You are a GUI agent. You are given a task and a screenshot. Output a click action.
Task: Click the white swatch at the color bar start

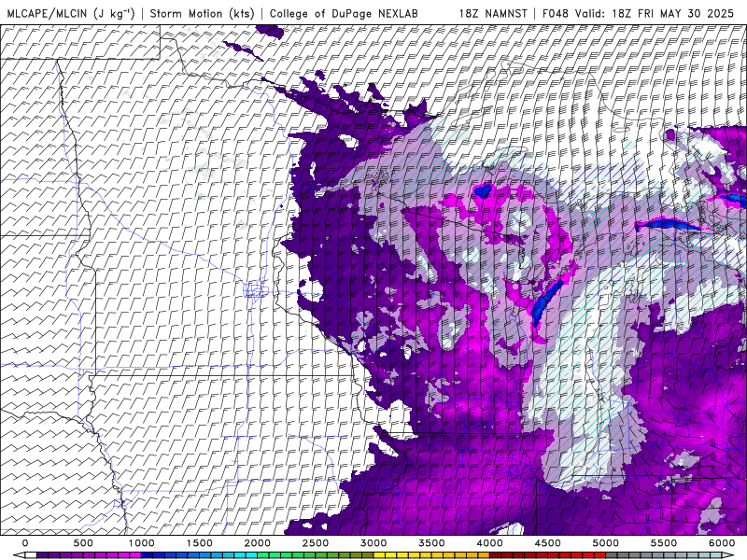point(31,555)
